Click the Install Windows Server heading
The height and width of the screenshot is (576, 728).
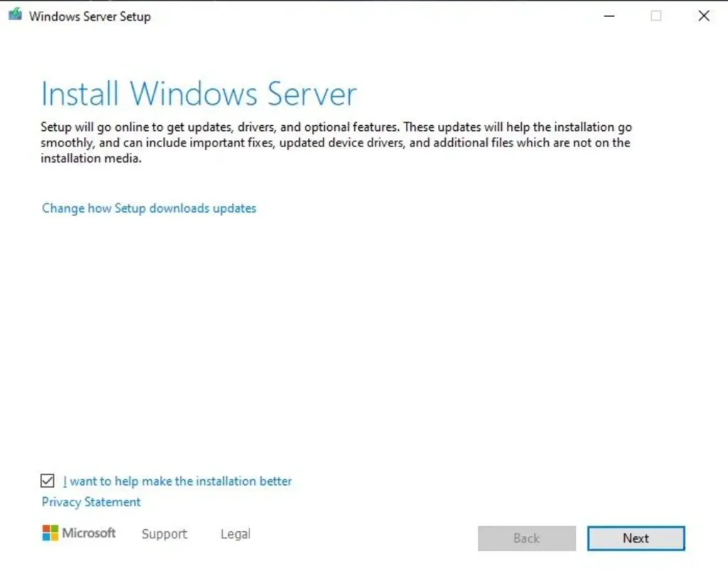tap(199, 94)
